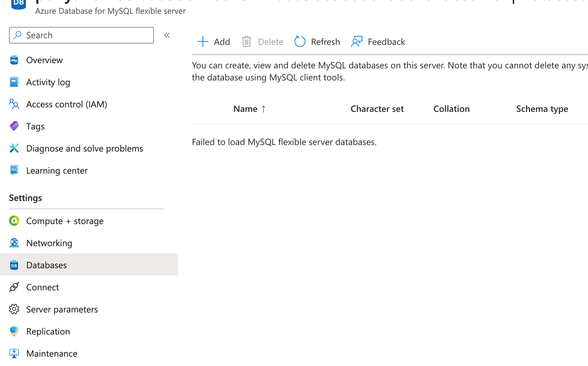Viewport: 588px width, 366px height.
Task: Refresh the databases list
Action: 317,42
